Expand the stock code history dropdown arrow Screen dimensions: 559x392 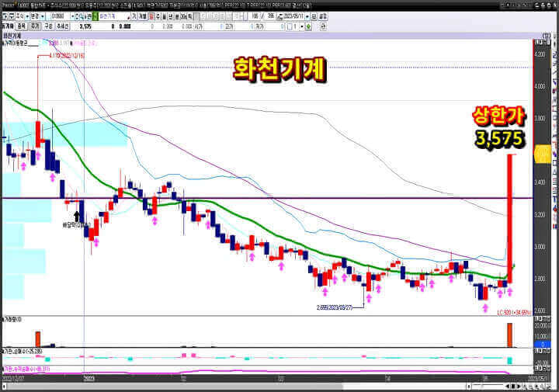pos(72,16)
